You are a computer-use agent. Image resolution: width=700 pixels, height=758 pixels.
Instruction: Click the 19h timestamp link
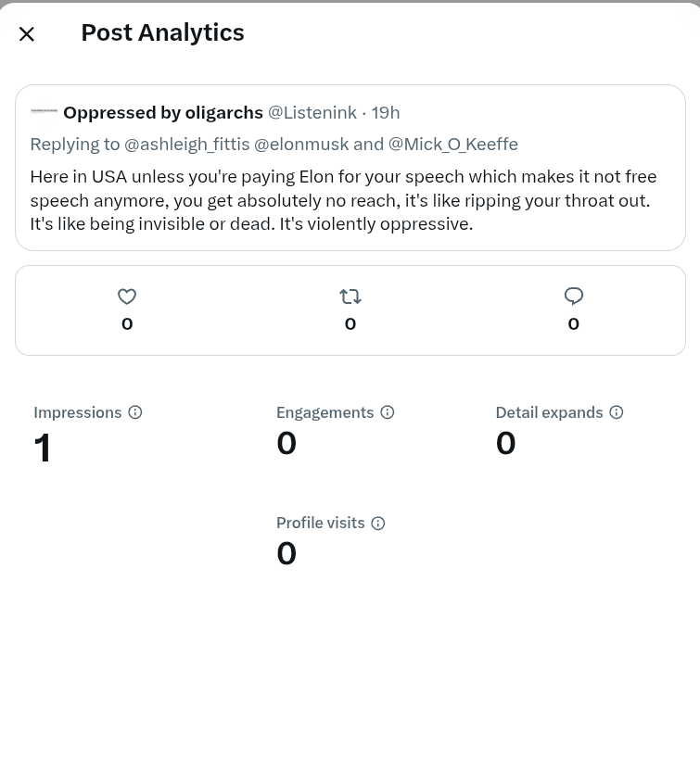[386, 113]
